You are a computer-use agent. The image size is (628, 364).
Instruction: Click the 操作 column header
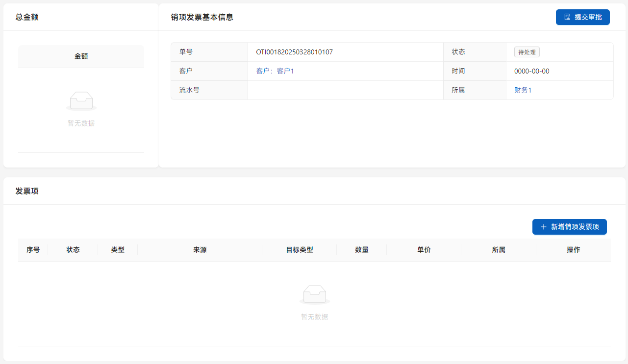(573, 250)
